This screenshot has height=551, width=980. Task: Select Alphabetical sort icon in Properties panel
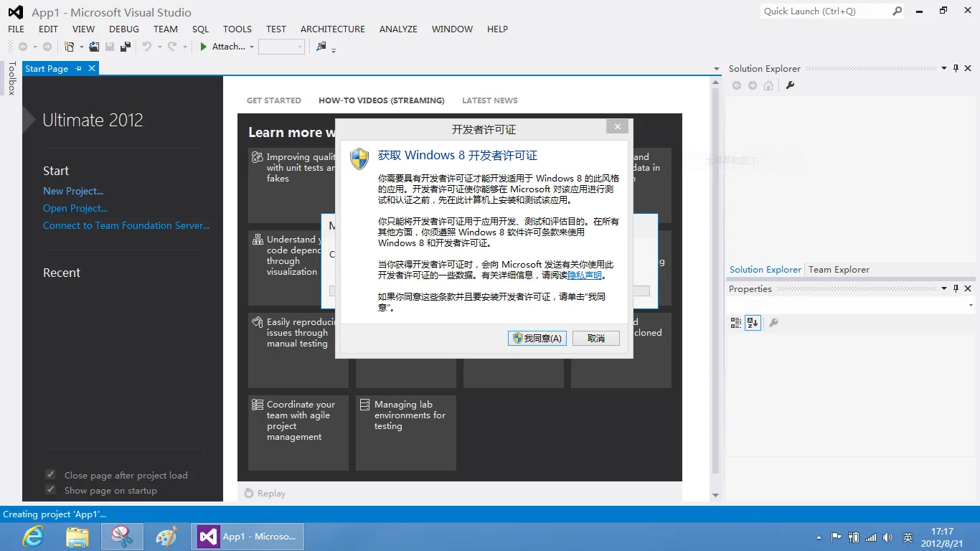coord(753,323)
